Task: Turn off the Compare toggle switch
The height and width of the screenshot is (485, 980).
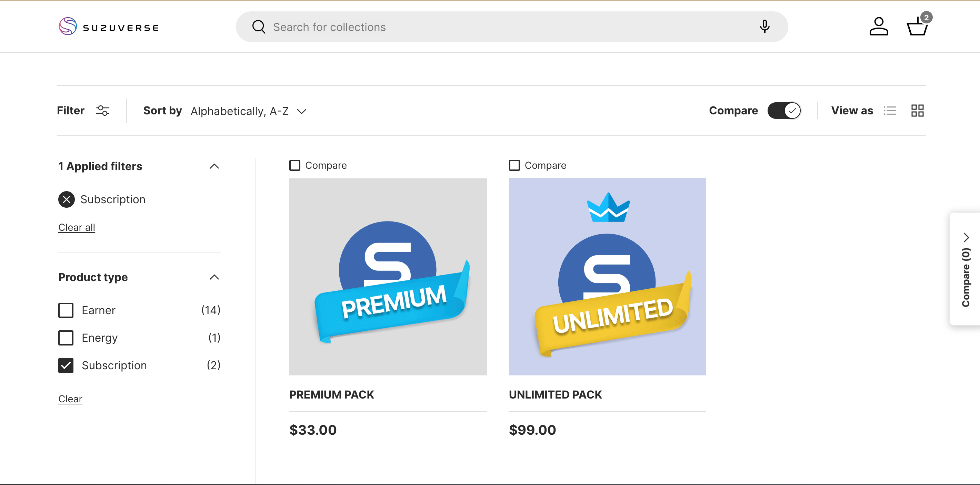Action: coord(784,111)
